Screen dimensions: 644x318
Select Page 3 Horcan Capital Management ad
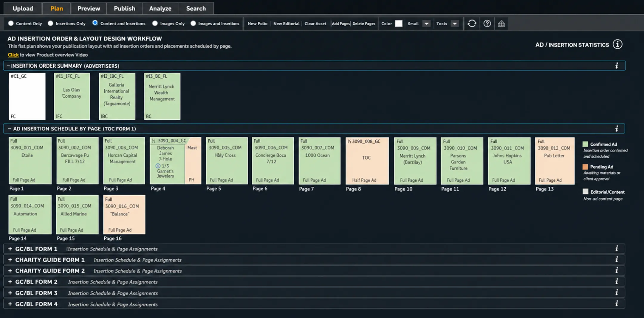click(124, 160)
